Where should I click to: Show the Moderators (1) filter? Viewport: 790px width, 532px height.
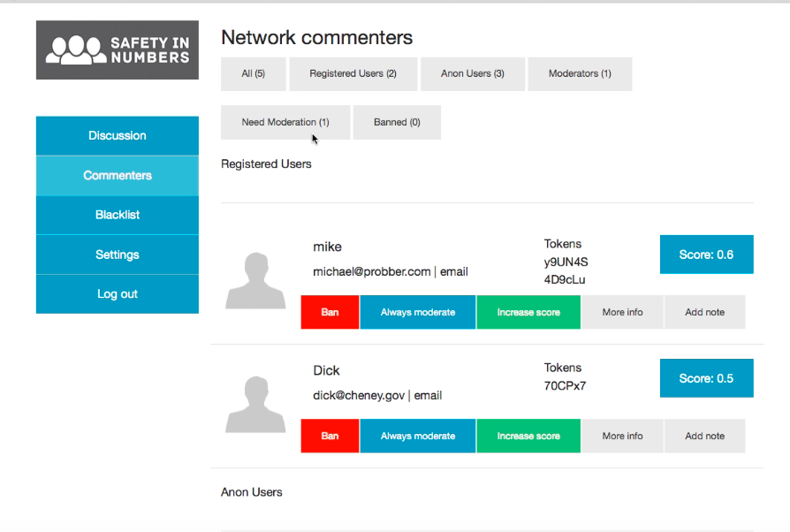coord(580,73)
